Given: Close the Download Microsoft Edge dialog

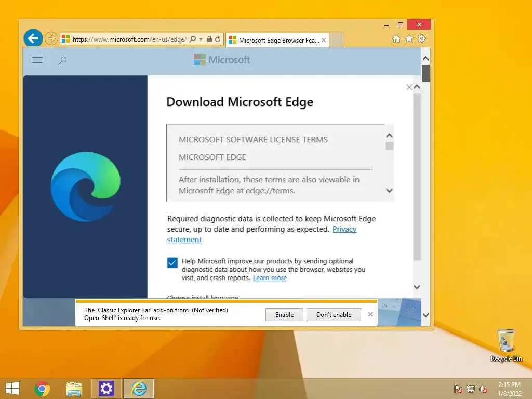Looking at the screenshot, I should coord(409,87).
